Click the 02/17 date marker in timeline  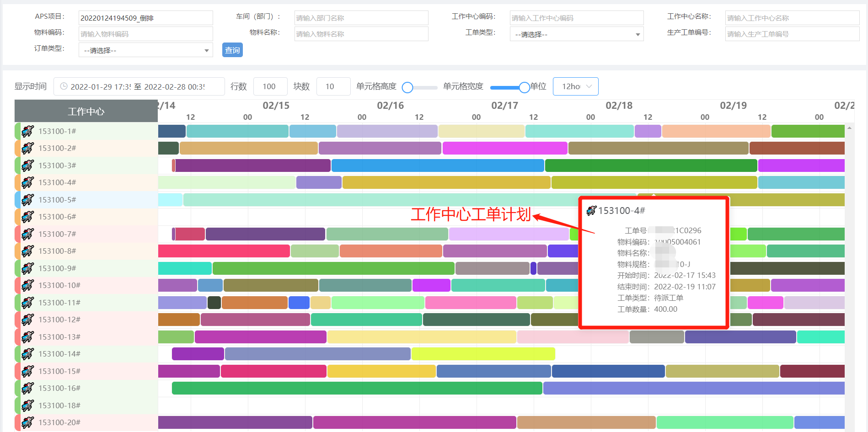click(504, 106)
